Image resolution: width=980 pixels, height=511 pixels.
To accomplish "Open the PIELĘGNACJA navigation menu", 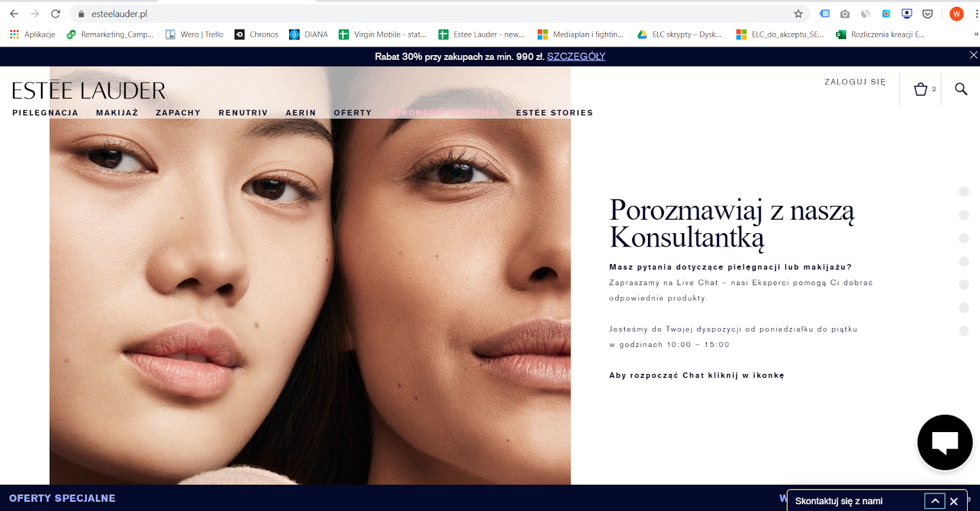I will coord(45,113).
